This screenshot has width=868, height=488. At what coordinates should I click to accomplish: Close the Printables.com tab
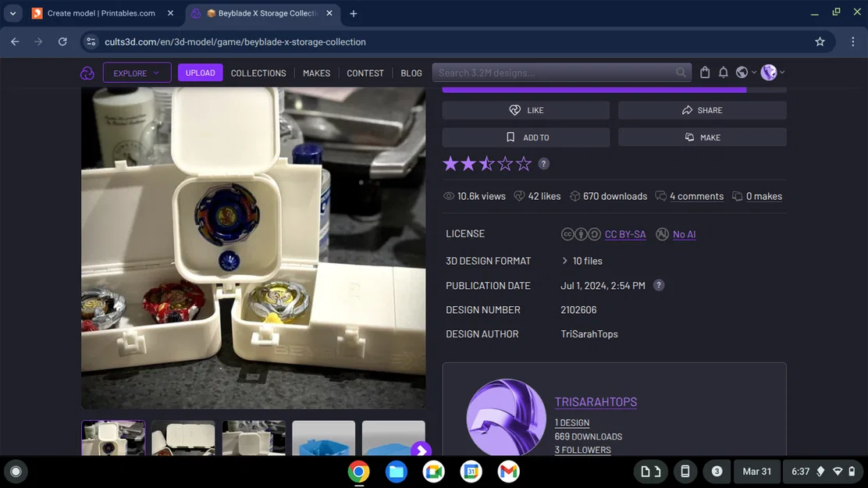click(x=170, y=12)
